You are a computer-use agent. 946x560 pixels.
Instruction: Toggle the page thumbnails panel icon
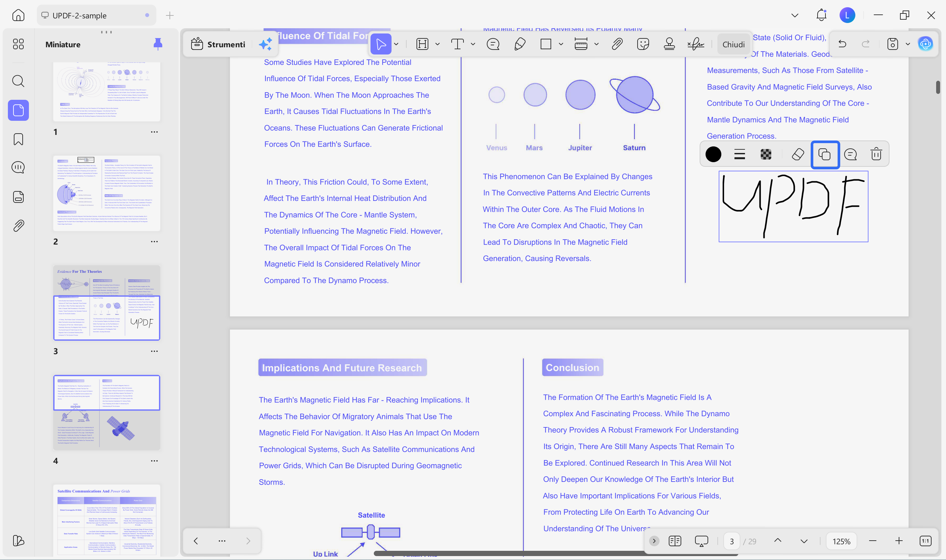click(x=18, y=110)
